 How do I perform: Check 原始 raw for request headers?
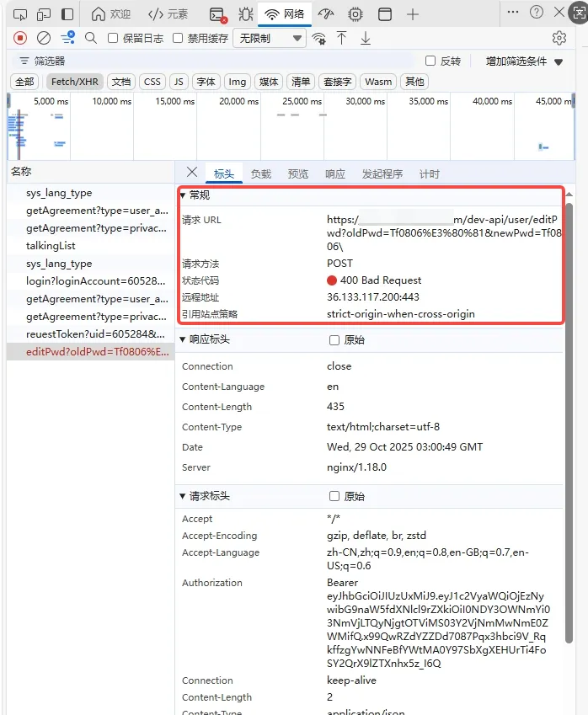point(334,496)
